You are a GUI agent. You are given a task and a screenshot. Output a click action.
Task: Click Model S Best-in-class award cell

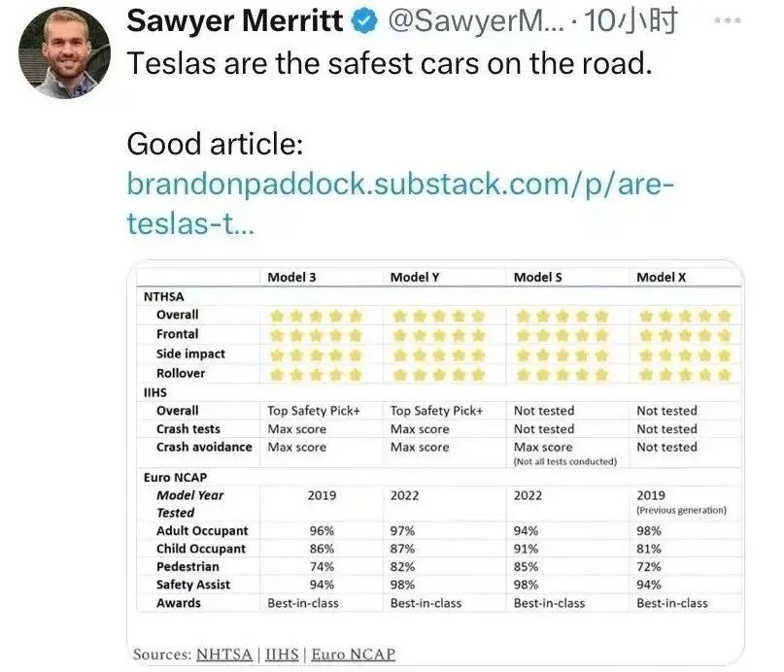[x=549, y=603]
